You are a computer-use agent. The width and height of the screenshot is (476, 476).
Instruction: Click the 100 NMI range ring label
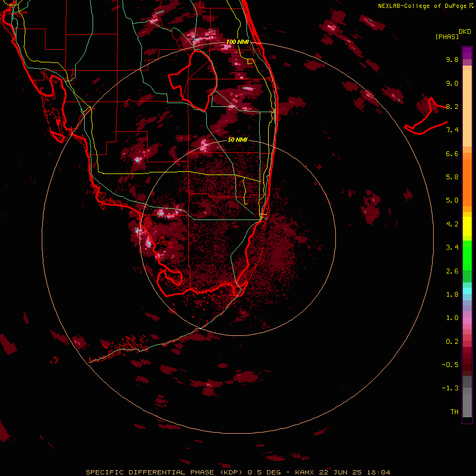coord(237,42)
